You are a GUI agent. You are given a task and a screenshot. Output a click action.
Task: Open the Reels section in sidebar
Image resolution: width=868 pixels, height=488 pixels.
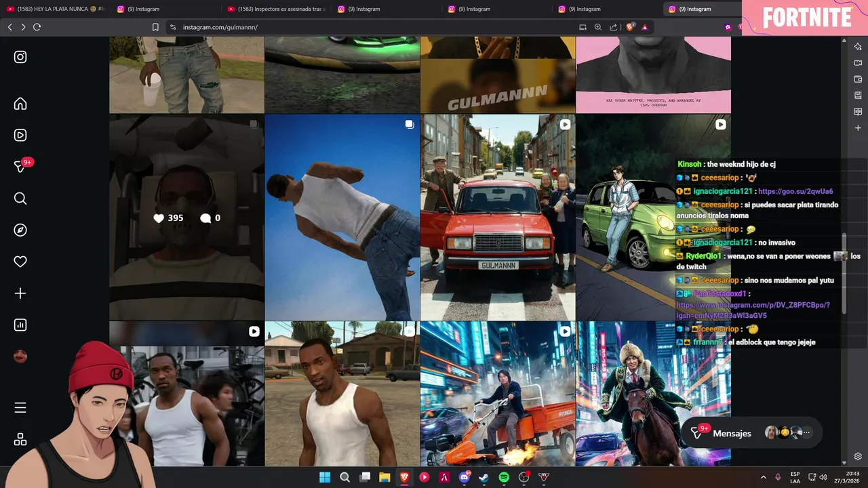click(x=20, y=135)
